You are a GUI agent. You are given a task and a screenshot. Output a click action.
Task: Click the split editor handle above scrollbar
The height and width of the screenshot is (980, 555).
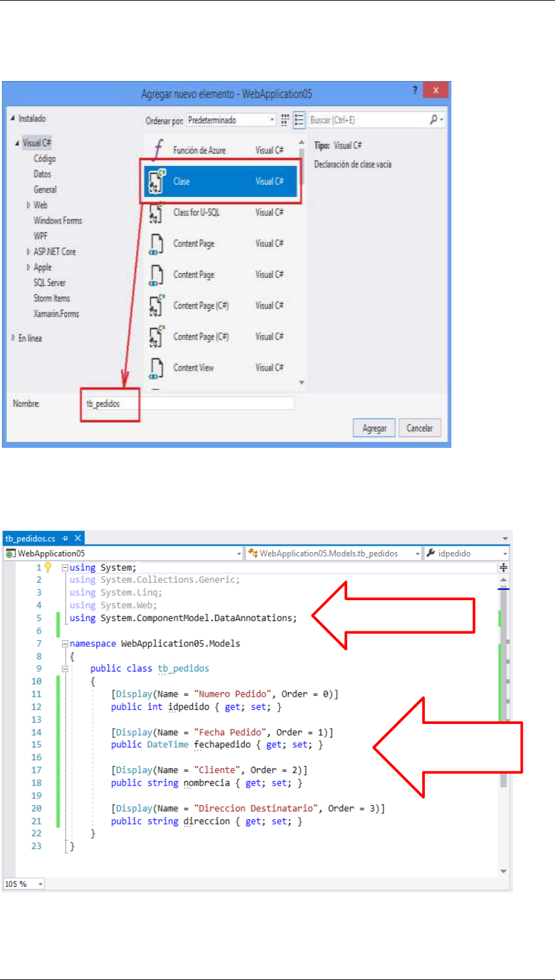click(504, 567)
